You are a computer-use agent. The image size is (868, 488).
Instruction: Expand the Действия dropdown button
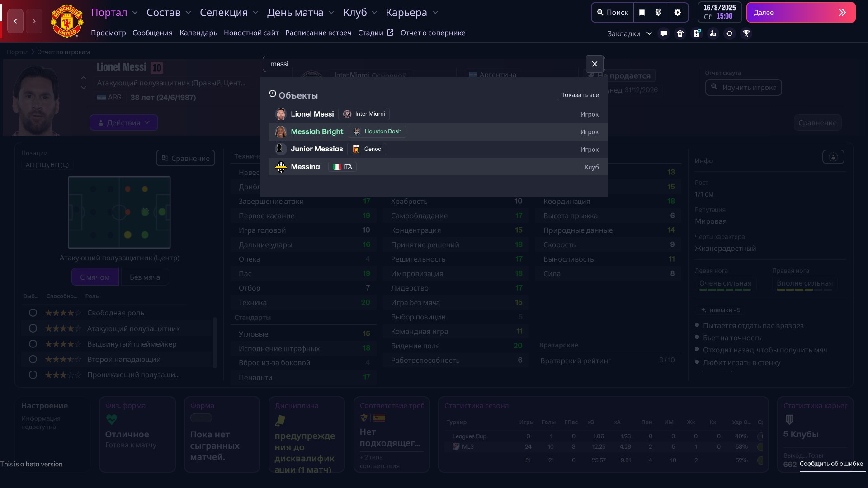point(124,122)
